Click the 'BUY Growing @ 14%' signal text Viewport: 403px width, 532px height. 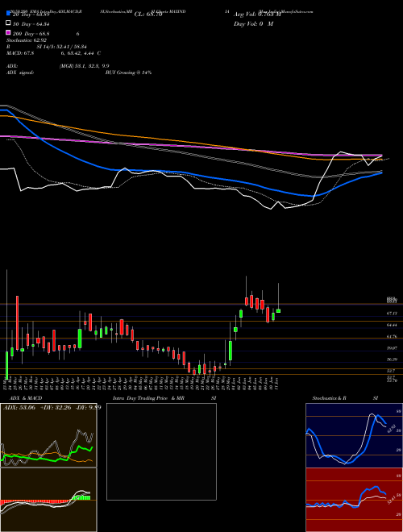128,73
